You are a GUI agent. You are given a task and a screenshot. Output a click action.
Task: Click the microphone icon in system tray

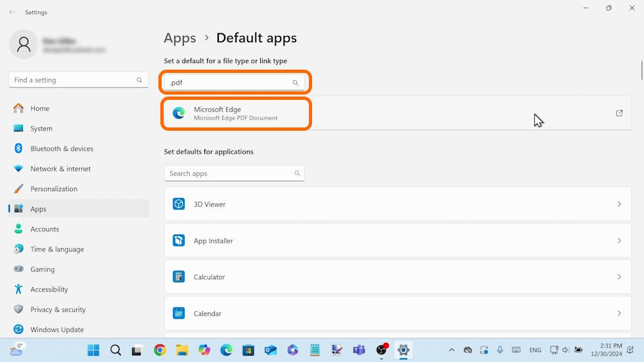(500, 350)
